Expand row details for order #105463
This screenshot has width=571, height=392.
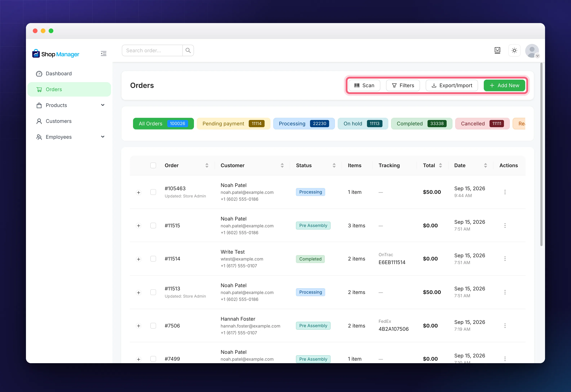pyautogui.click(x=139, y=193)
